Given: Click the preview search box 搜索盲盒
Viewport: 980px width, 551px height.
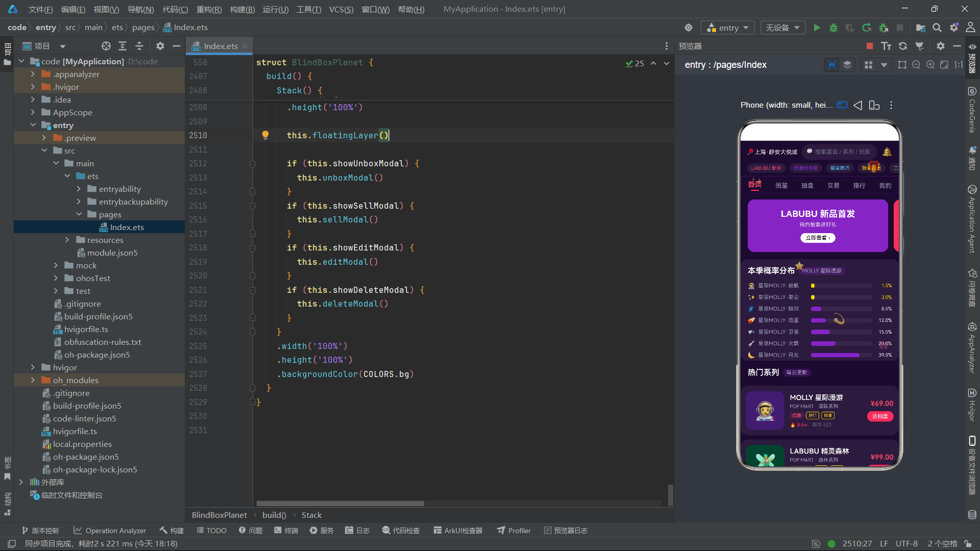Looking at the screenshot, I should 839,152.
